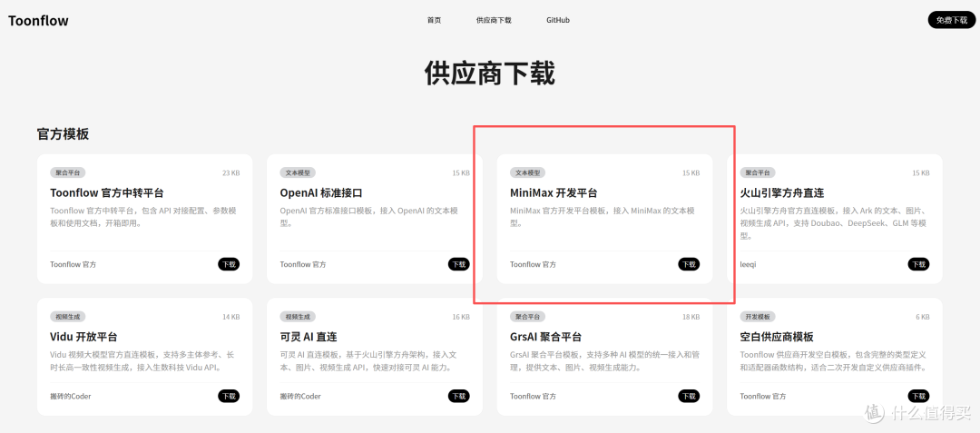
Task: Click author 搬砖的Coder on 可灵 AI card
Action: 300,396
